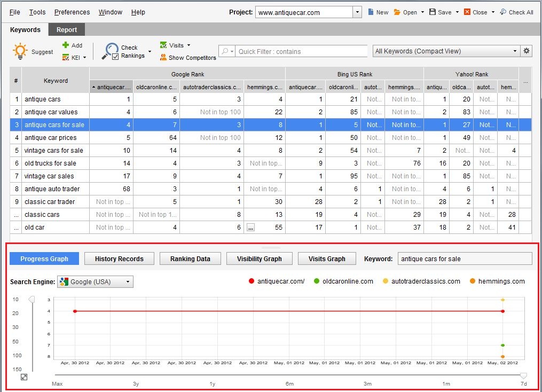Click the Visits Graph button
The height and width of the screenshot is (392, 542).
[x=327, y=258]
